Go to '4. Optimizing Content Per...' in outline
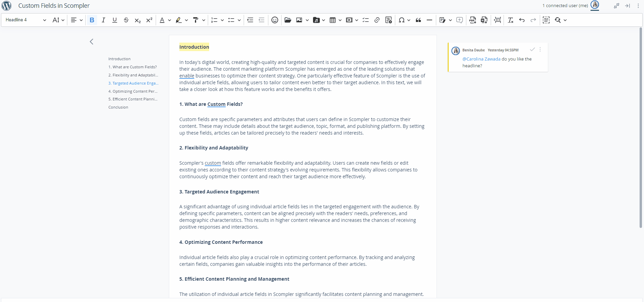Screen dimensions: 644x302 click(x=133, y=91)
